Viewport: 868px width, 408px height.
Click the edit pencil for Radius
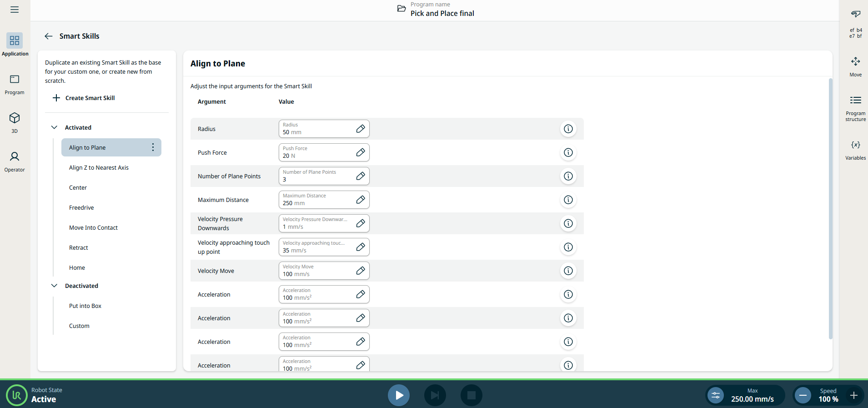(360, 129)
